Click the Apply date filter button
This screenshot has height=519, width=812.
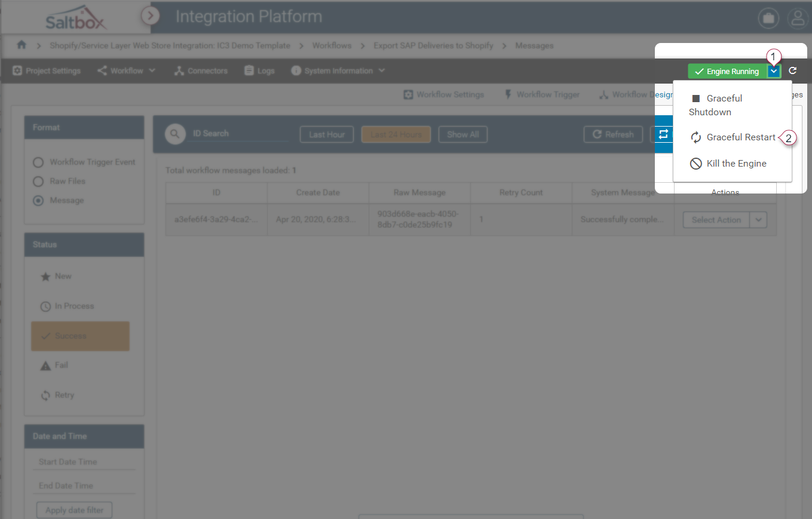pyautogui.click(x=75, y=510)
